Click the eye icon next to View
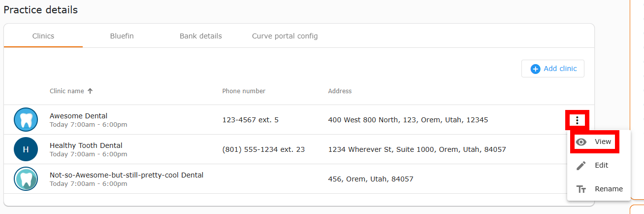Image resolution: width=644 pixels, height=214 pixels. tap(581, 142)
